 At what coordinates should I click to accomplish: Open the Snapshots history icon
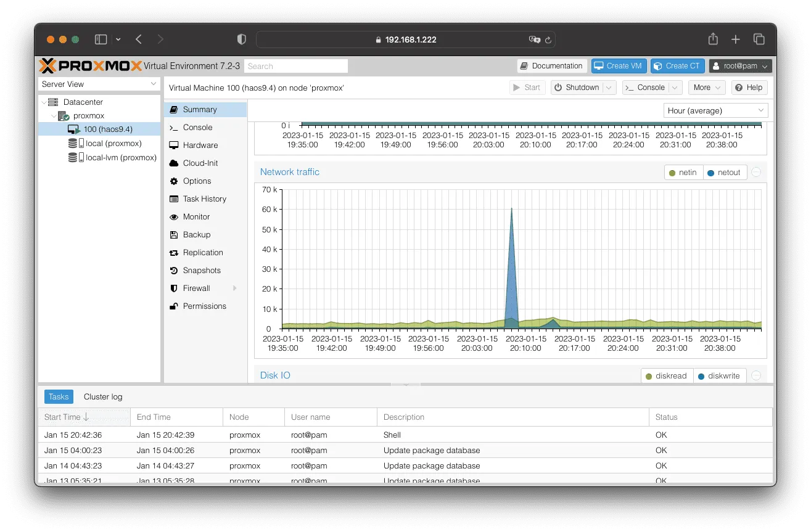[173, 271]
